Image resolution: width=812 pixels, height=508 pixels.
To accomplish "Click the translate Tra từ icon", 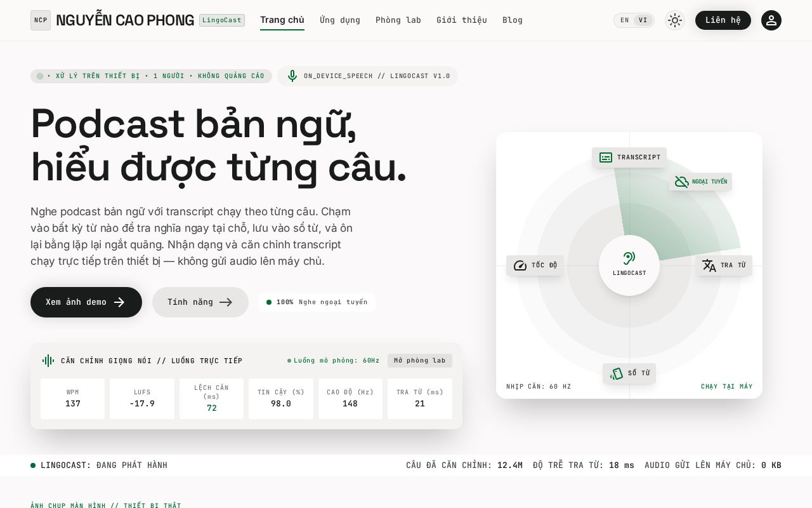I will (x=709, y=265).
